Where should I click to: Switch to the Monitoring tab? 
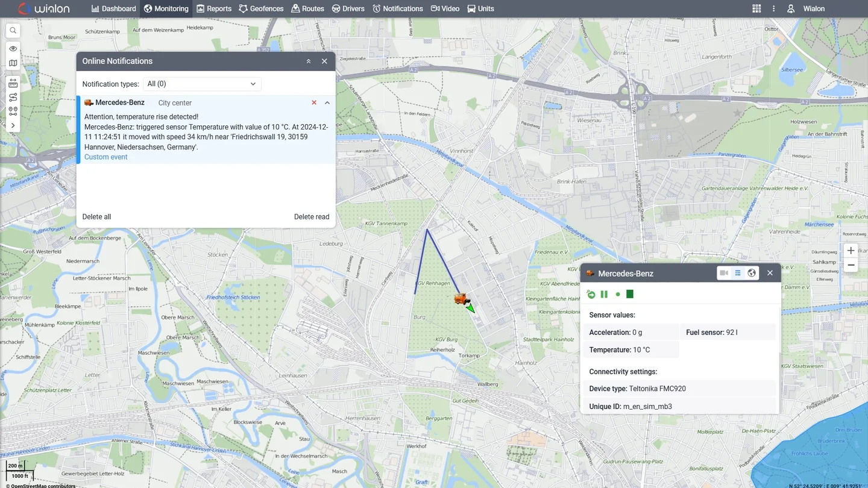(x=166, y=8)
